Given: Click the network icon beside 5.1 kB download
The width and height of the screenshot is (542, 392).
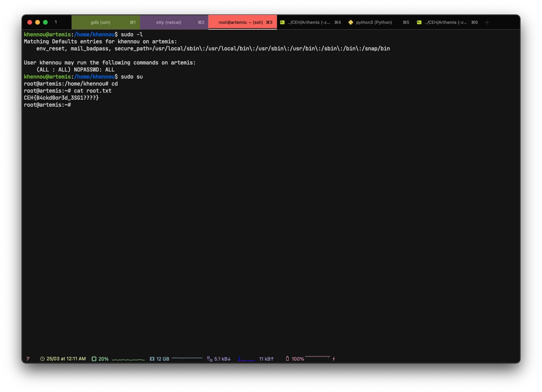Looking at the screenshot, I should tap(210, 359).
